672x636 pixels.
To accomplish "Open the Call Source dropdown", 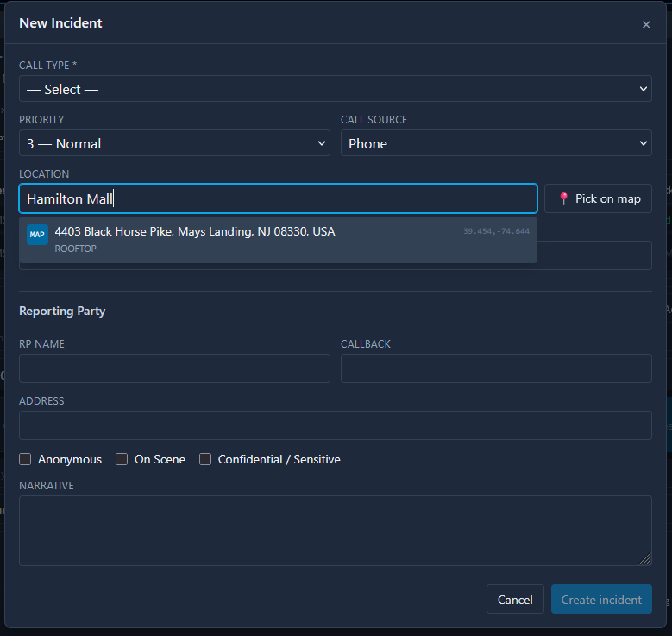I will point(496,143).
